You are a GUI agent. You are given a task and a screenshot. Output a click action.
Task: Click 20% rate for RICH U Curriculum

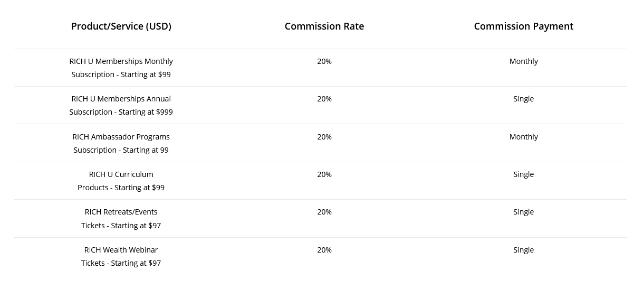tap(324, 174)
